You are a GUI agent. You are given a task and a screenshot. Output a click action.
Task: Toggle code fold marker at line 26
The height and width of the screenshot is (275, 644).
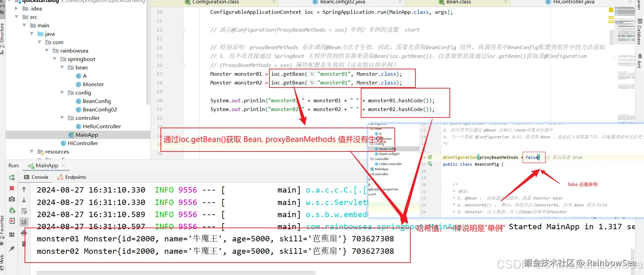[183, 65]
